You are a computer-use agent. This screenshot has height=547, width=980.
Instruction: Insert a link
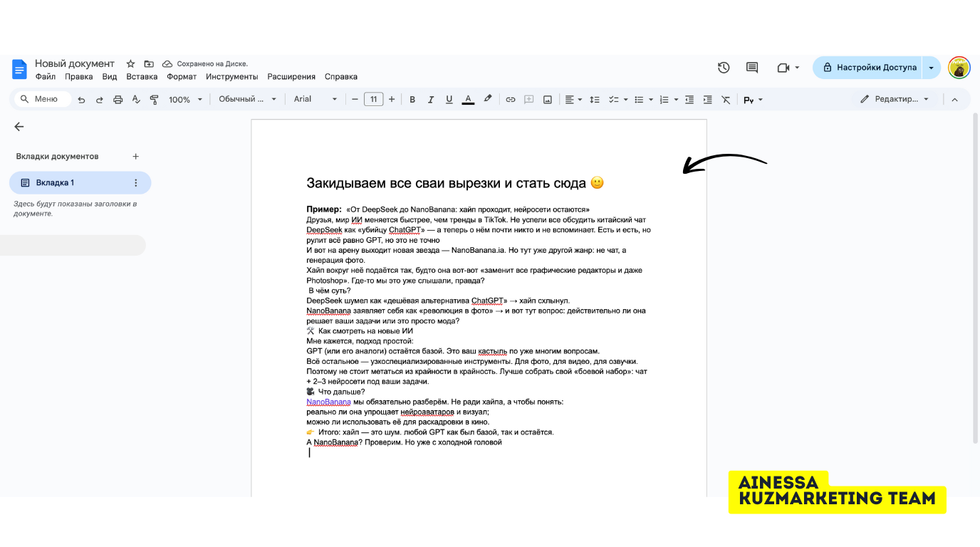(x=511, y=100)
